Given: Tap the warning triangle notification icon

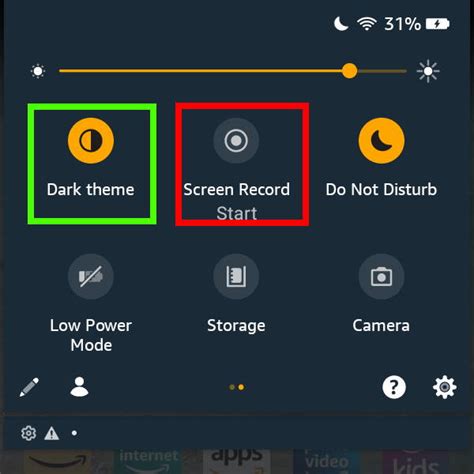Looking at the screenshot, I should point(52,433).
